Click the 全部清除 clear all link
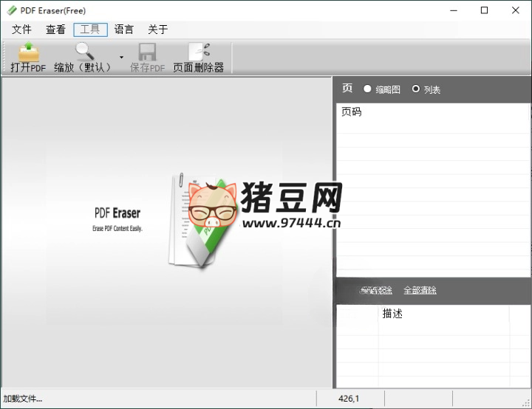532x409 pixels. (420, 290)
